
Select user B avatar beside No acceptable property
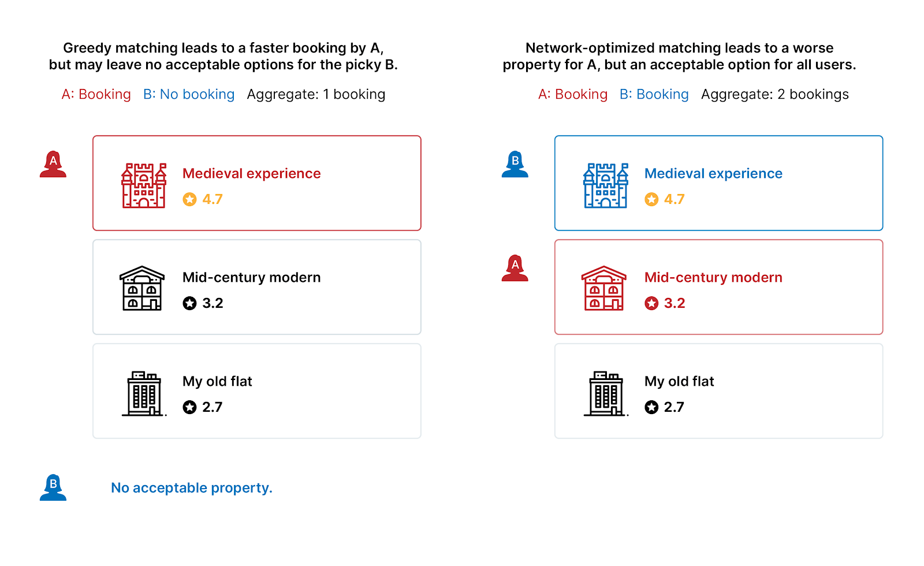click(53, 487)
